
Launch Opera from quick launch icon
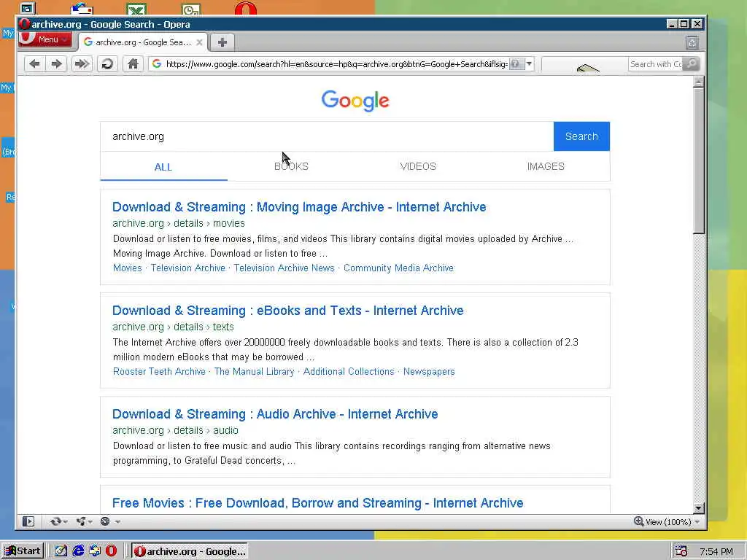pos(111,551)
